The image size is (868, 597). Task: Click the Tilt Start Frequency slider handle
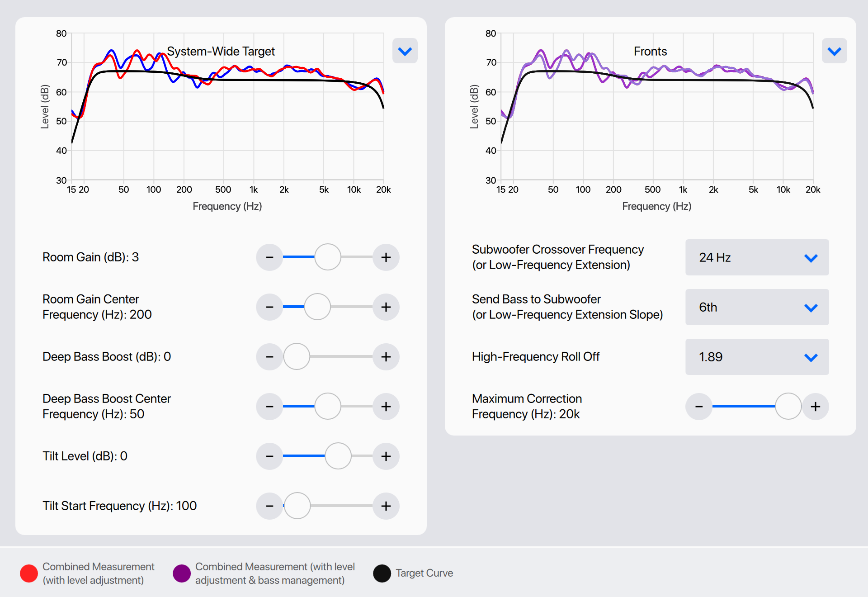297,506
